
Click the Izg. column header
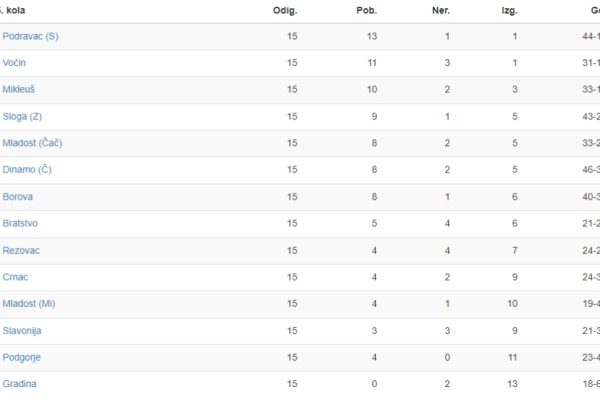(x=509, y=11)
